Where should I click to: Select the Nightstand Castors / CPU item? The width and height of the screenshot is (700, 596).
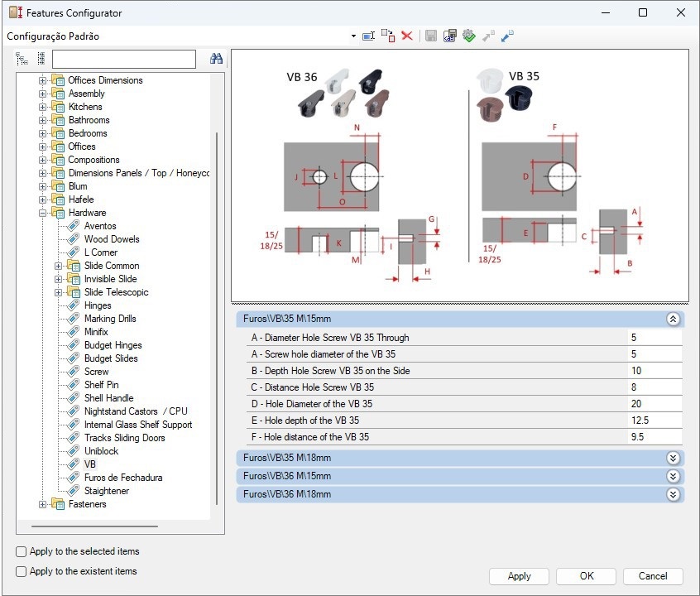pyautogui.click(x=136, y=411)
